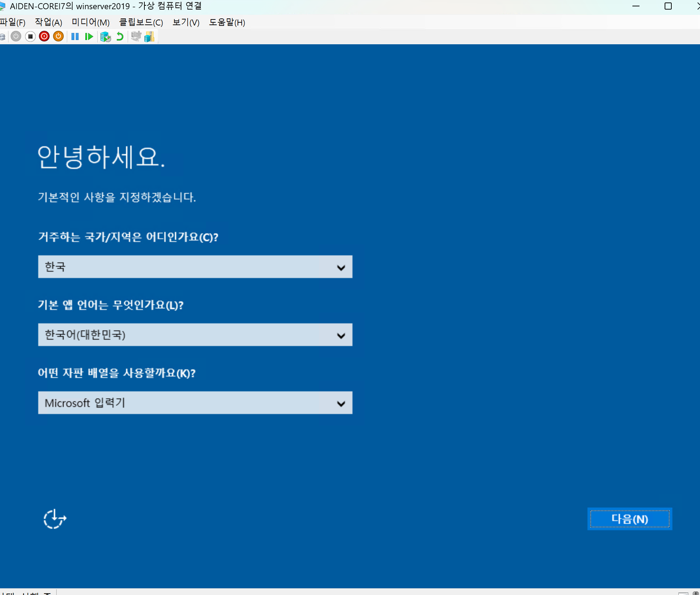Open the 클립보드(C) menu
This screenshot has width=700, height=595.
point(141,22)
